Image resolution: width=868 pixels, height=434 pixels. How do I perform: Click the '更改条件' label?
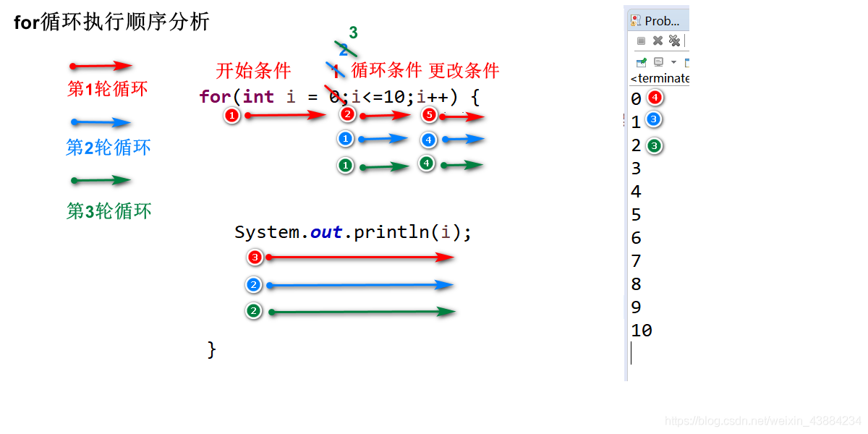464,70
